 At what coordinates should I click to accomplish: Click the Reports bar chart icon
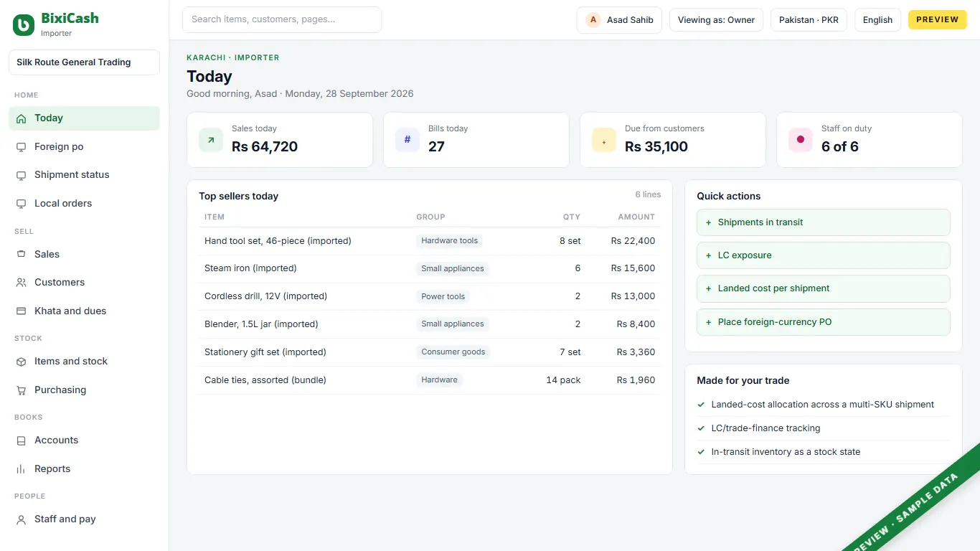point(21,469)
